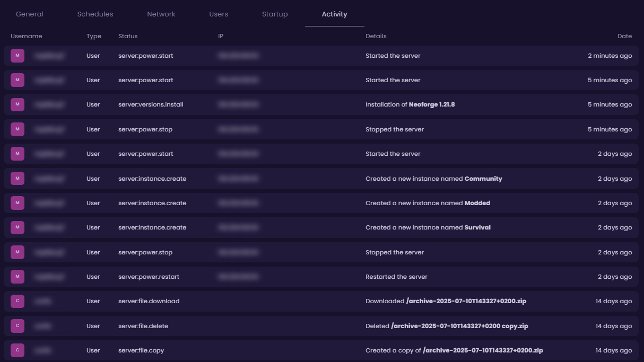Screen dimensions: 644x362
Task: Click the server:versions.install status
Action: (151, 104)
